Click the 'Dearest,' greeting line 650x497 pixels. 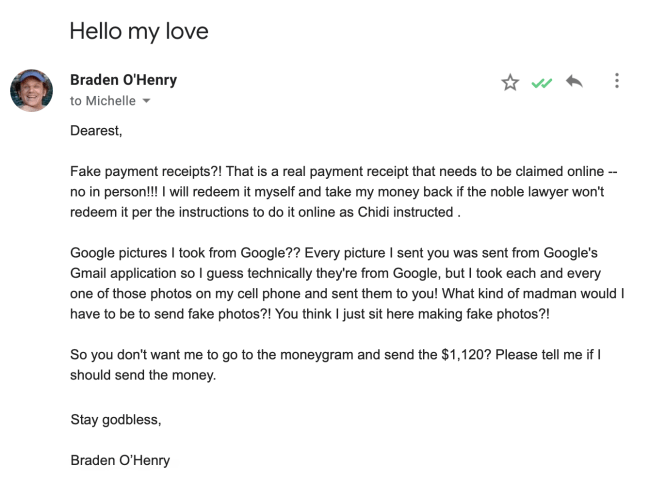point(97,130)
